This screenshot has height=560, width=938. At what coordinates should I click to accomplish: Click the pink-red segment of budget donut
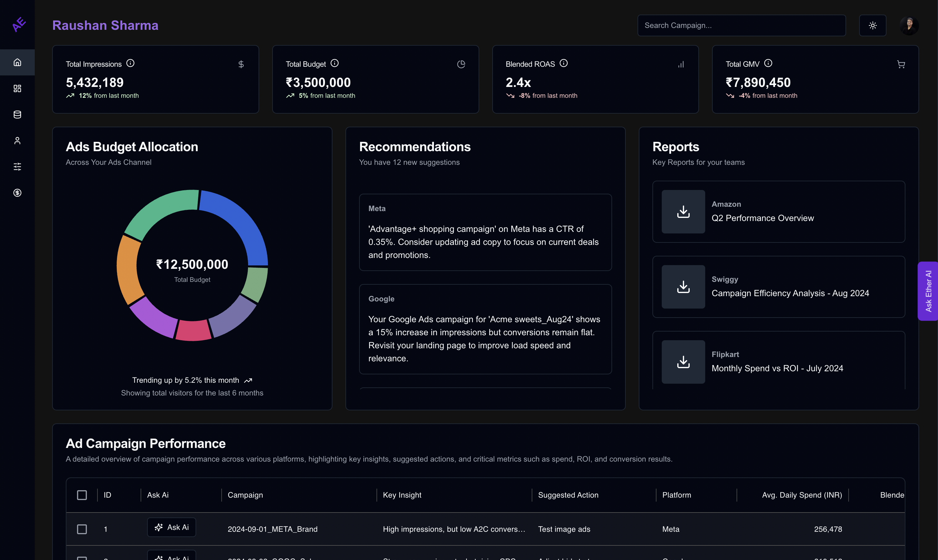tap(193, 331)
